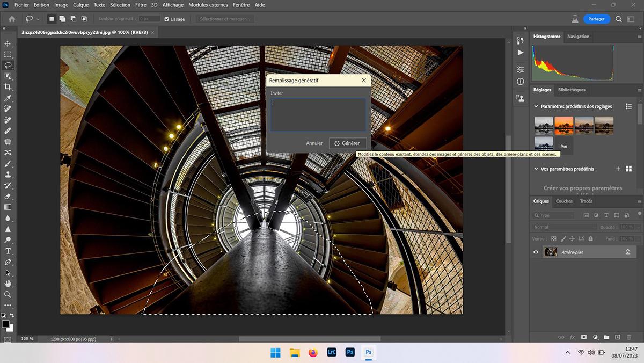Select the Brush tool
Screen dimensions: 644x363
pyautogui.click(x=8, y=163)
